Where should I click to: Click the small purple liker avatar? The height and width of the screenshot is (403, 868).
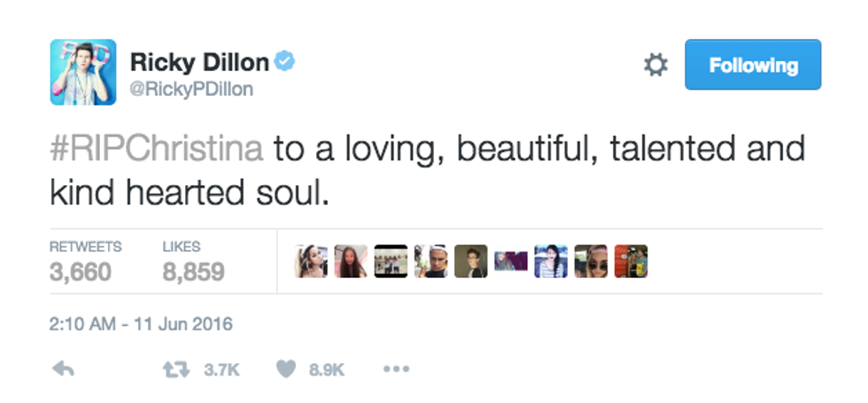click(x=510, y=261)
